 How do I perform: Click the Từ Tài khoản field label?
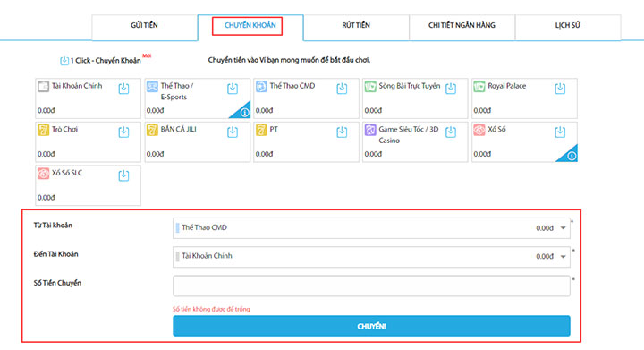point(53,226)
